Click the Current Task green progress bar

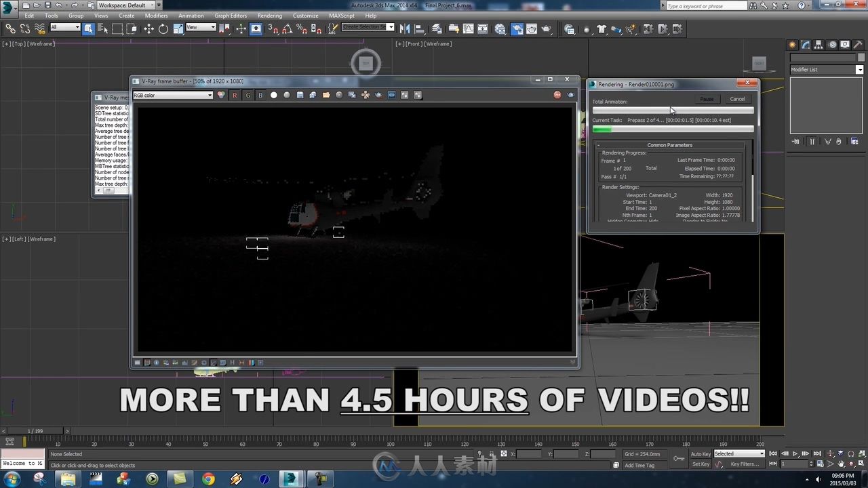click(x=673, y=129)
